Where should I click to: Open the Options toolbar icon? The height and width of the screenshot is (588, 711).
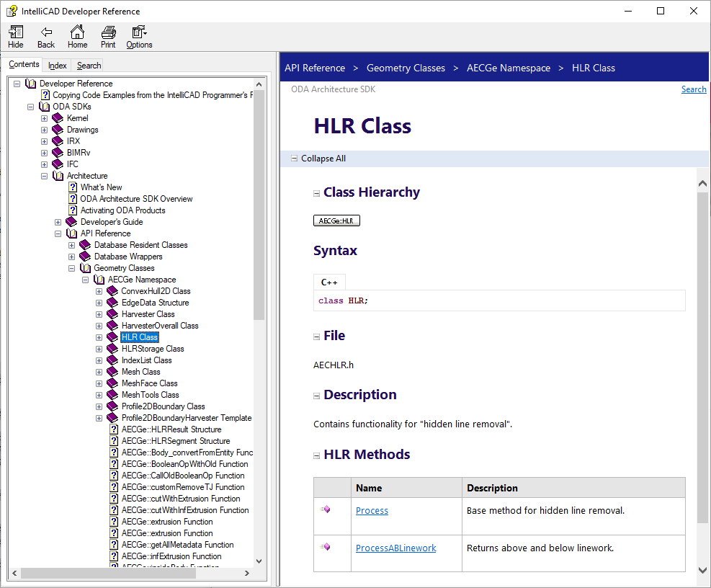[x=139, y=32]
